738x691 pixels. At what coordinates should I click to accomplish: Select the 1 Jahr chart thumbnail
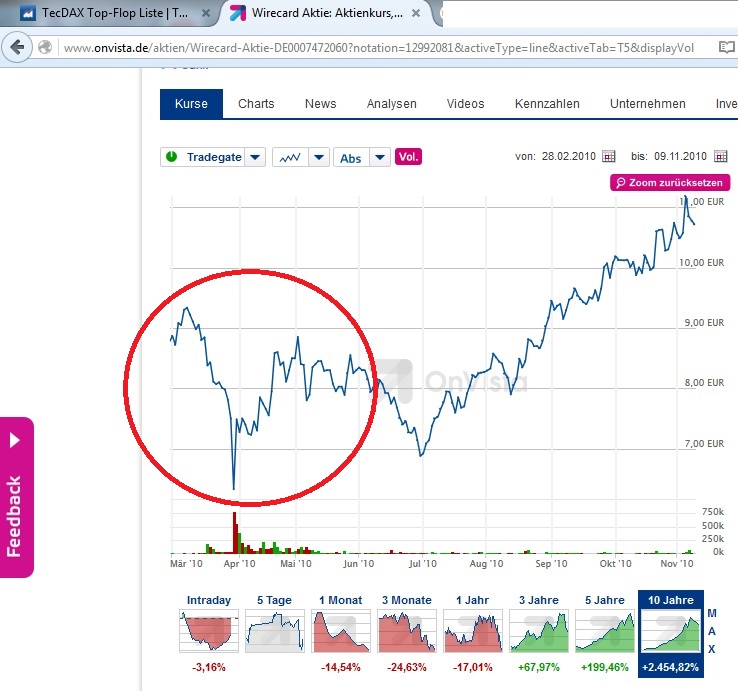(473, 631)
